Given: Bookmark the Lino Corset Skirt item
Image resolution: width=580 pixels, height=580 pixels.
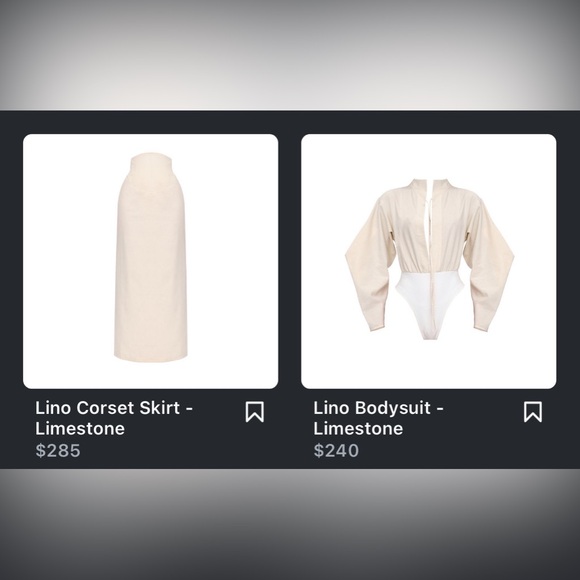Looking at the screenshot, I should coord(254,412).
